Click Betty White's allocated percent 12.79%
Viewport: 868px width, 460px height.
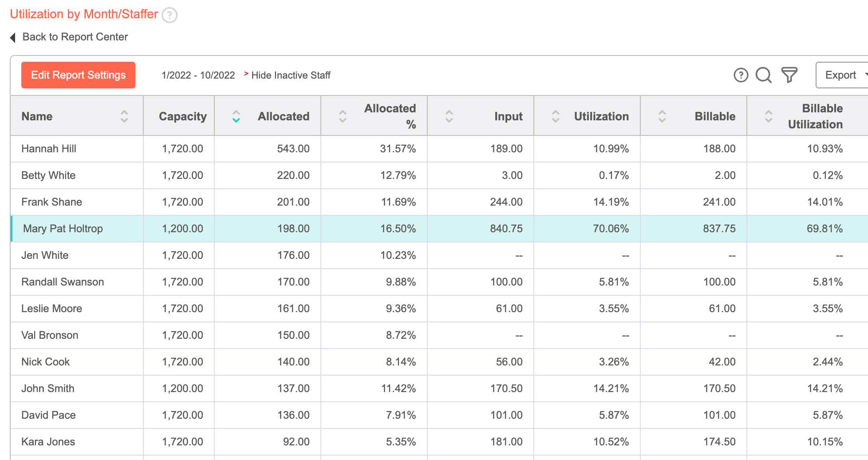point(398,175)
